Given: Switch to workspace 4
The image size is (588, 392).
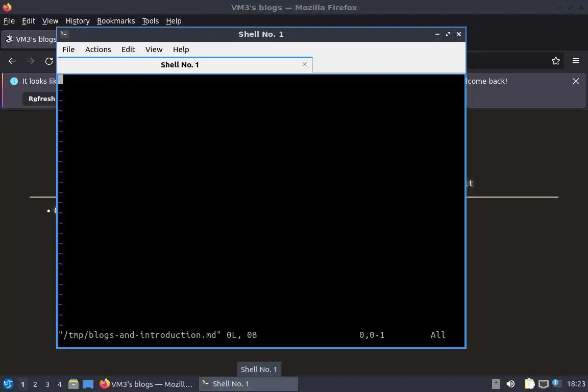Looking at the screenshot, I should pyautogui.click(x=59, y=384).
